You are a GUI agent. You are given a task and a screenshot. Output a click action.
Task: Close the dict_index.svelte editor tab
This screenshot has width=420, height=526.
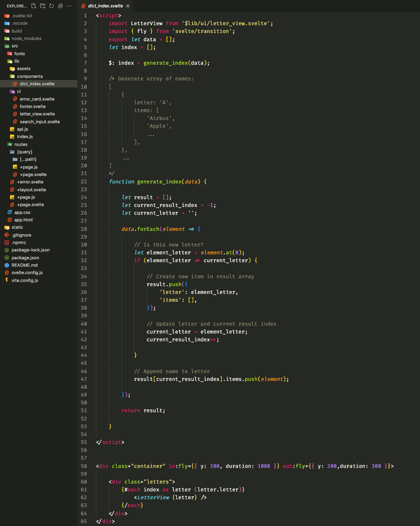pos(128,6)
